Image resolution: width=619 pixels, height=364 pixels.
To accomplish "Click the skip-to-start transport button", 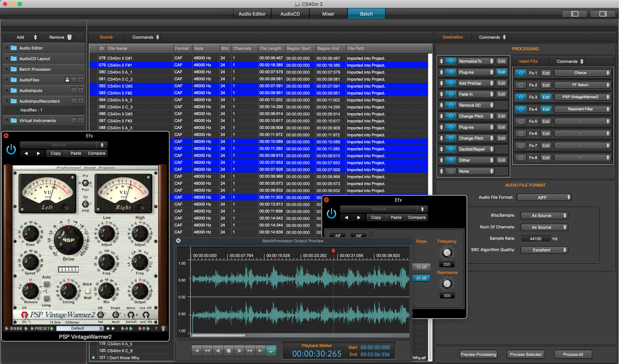I will click(x=196, y=351).
